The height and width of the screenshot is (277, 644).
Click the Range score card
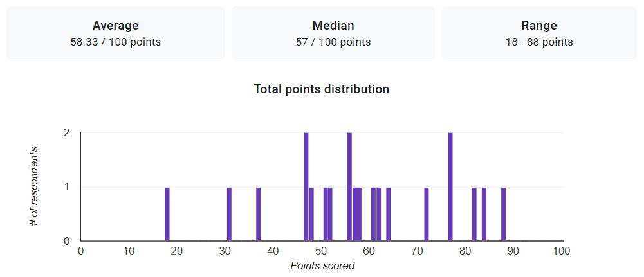coord(539,33)
